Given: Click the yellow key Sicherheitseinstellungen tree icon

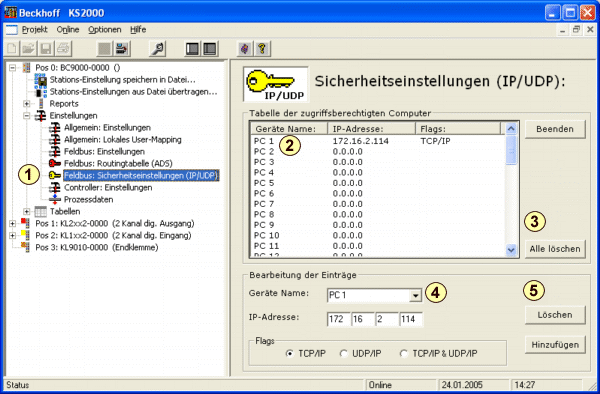Looking at the screenshot, I should click(x=55, y=176).
